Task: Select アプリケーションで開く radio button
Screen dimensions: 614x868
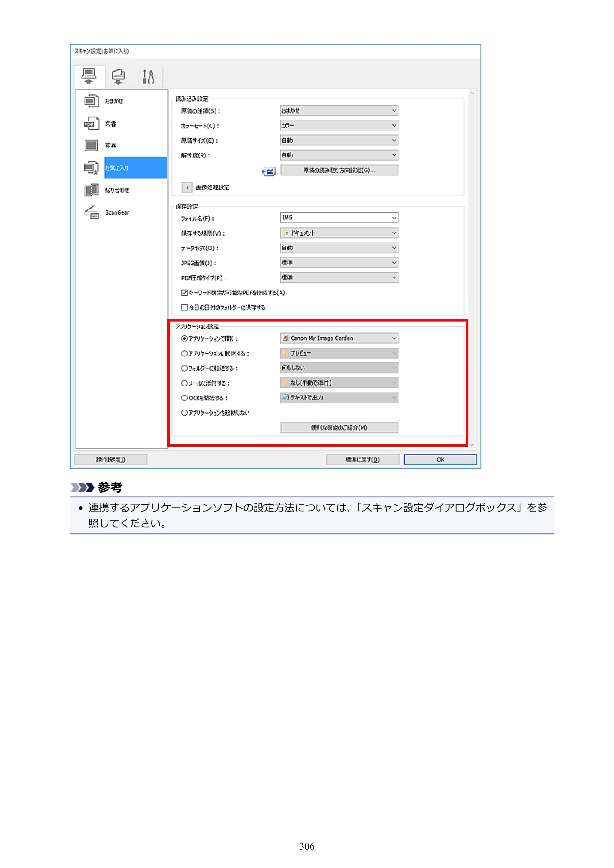Action: 184,338
